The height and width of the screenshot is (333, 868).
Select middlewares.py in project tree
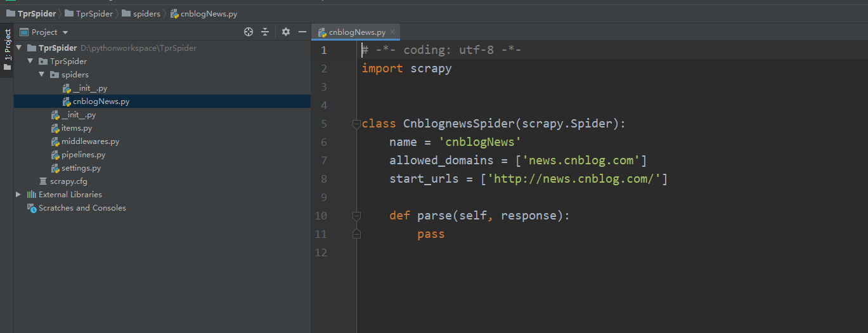click(162, 141)
